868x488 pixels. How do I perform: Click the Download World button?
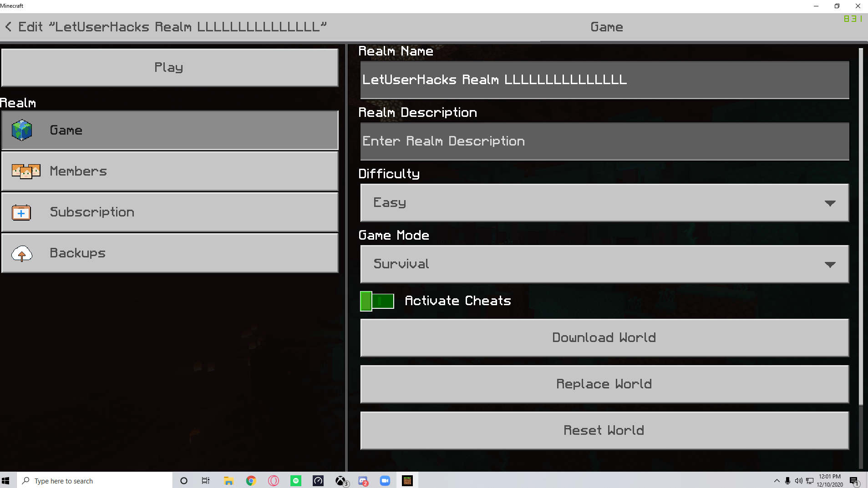(604, 337)
